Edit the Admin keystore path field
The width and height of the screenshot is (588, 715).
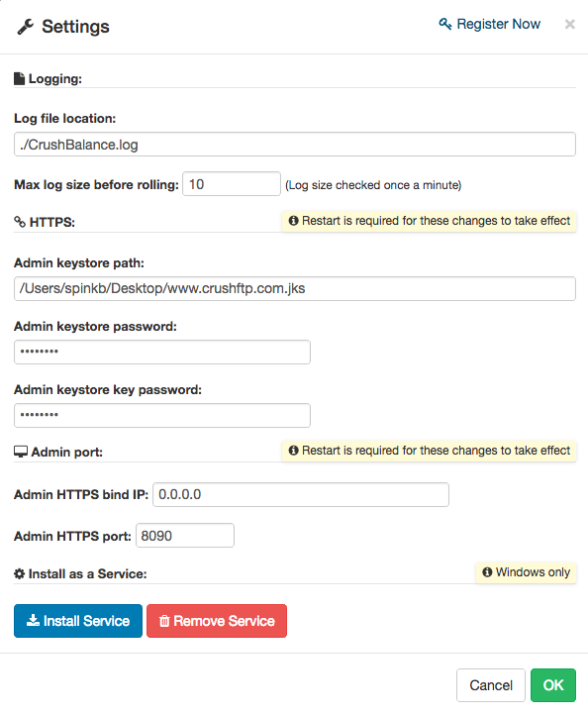[295, 288]
